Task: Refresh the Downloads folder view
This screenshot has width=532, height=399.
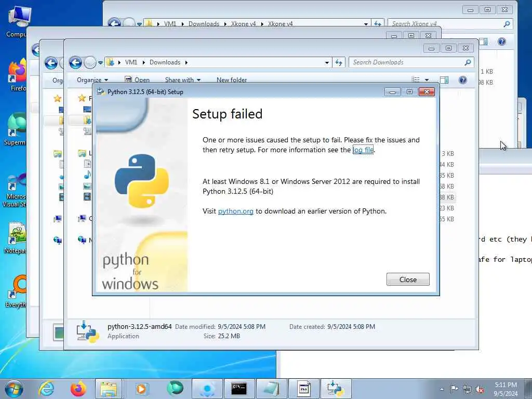Action: [x=339, y=62]
